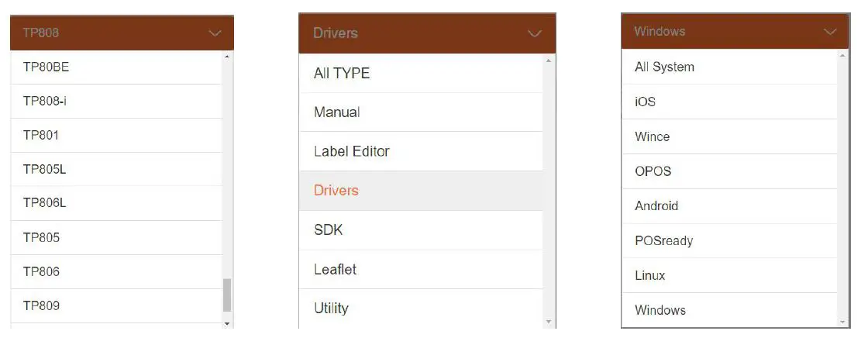Collapse the Drivers type dropdown chevron
The height and width of the screenshot is (338, 868).
(x=534, y=34)
